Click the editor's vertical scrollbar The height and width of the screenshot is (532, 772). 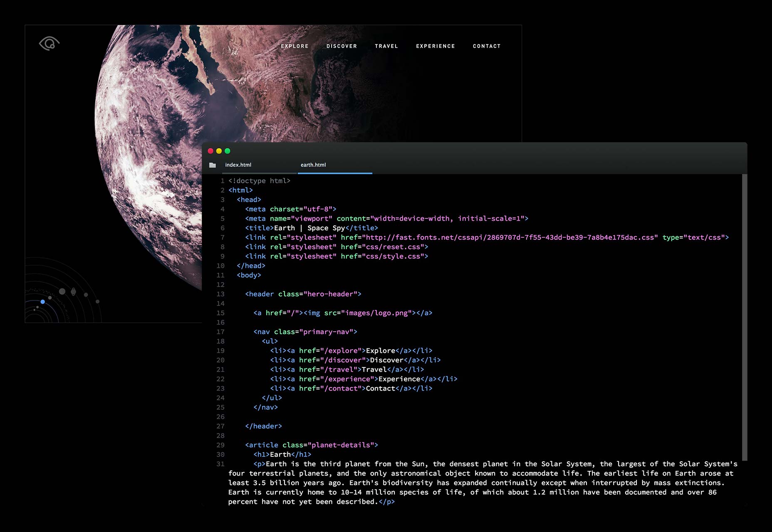pos(745,317)
